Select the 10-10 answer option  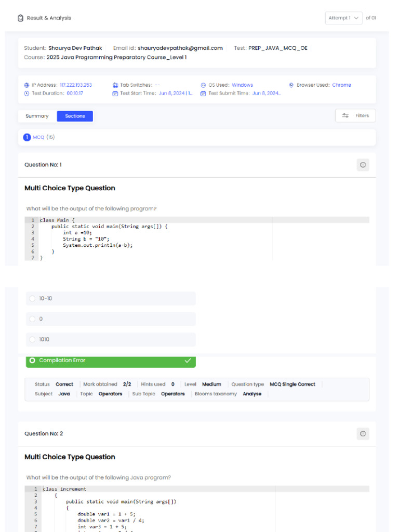[x=111, y=299]
